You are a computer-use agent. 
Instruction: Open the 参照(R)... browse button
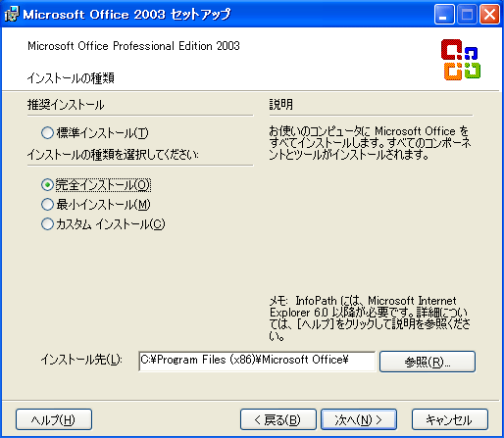click(428, 362)
